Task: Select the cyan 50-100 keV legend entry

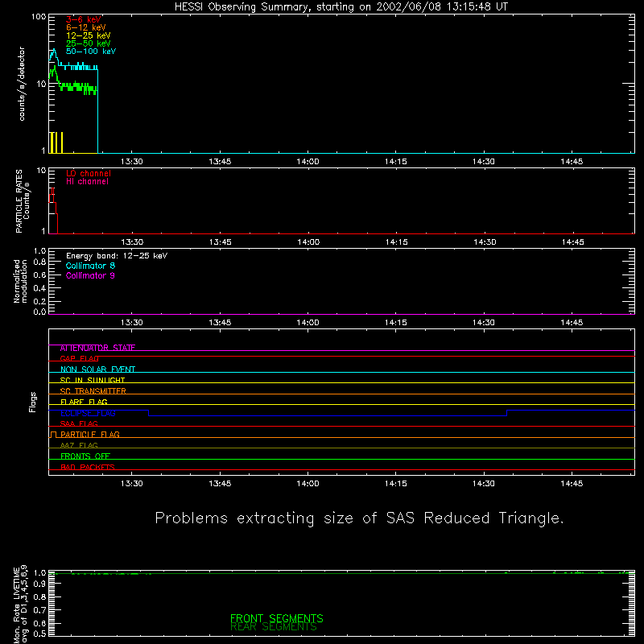Action: point(91,52)
